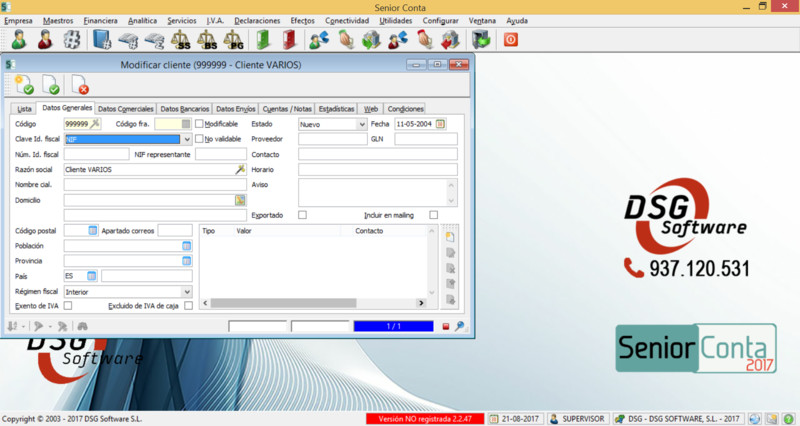Click the PG balance scales icon
The width and height of the screenshot is (800, 426).
(x=234, y=40)
